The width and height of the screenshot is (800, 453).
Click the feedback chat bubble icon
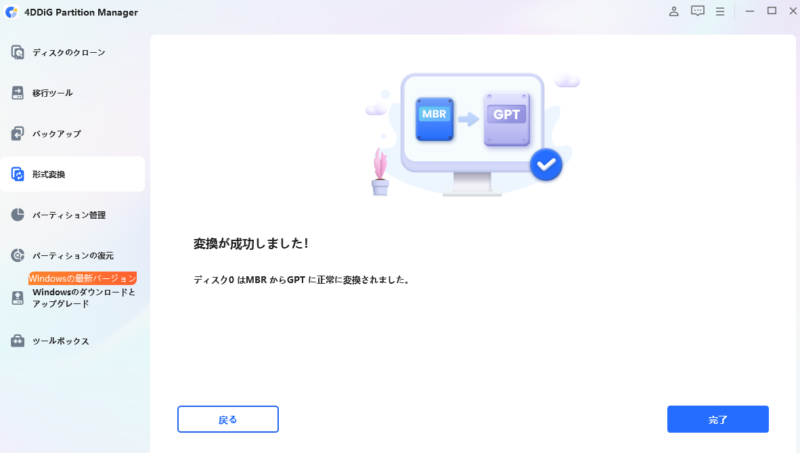(697, 11)
